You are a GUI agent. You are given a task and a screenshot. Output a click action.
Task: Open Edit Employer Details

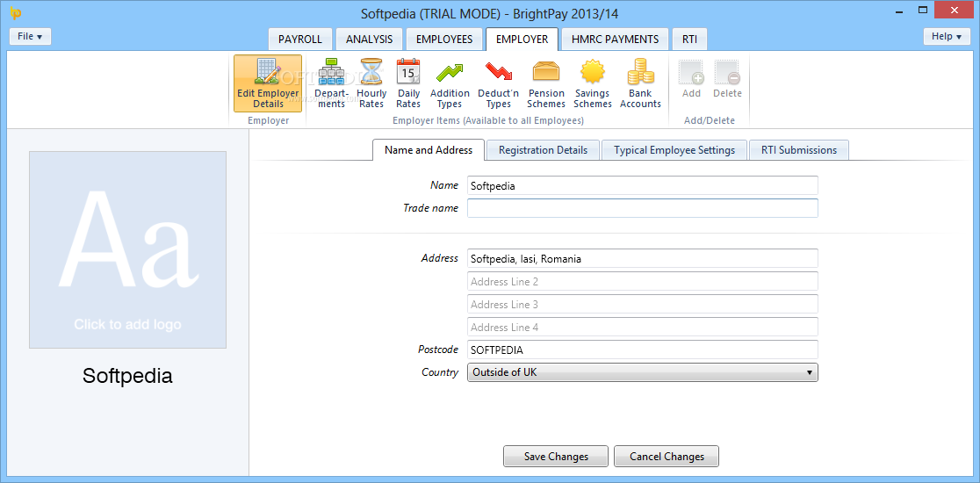point(268,83)
